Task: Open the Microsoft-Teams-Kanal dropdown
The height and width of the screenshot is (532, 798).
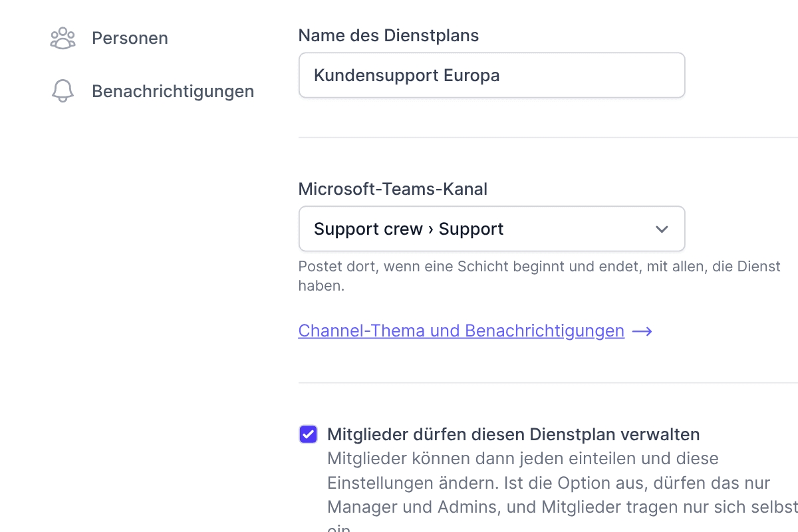Action: (491, 229)
